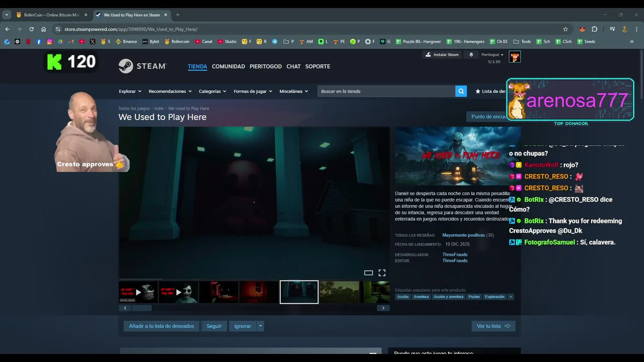Screen dimensions: 644x362
Task: Click the Seguir button
Action: click(x=214, y=326)
